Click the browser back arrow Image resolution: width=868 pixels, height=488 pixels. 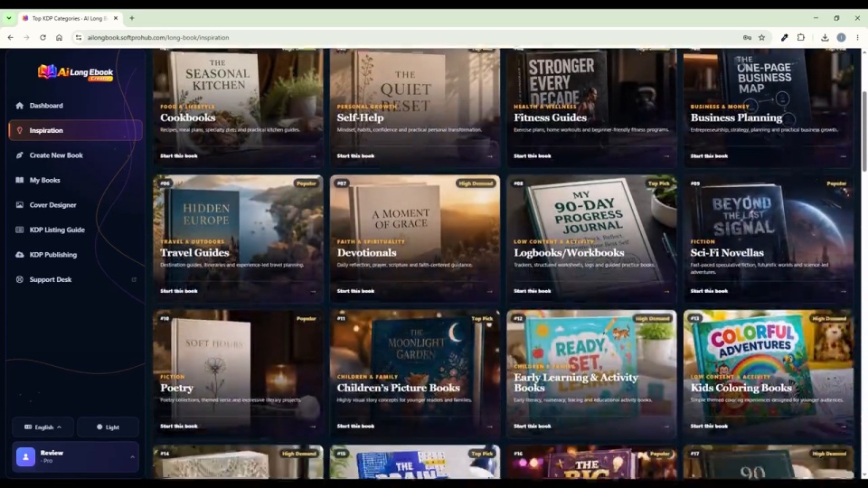point(11,38)
